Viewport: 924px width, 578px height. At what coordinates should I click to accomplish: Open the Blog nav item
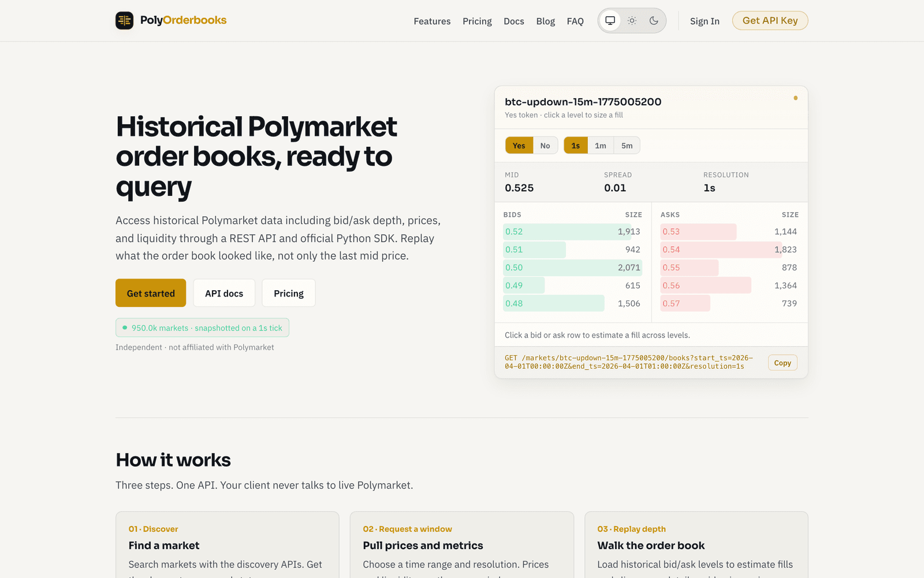(x=545, y=21)
